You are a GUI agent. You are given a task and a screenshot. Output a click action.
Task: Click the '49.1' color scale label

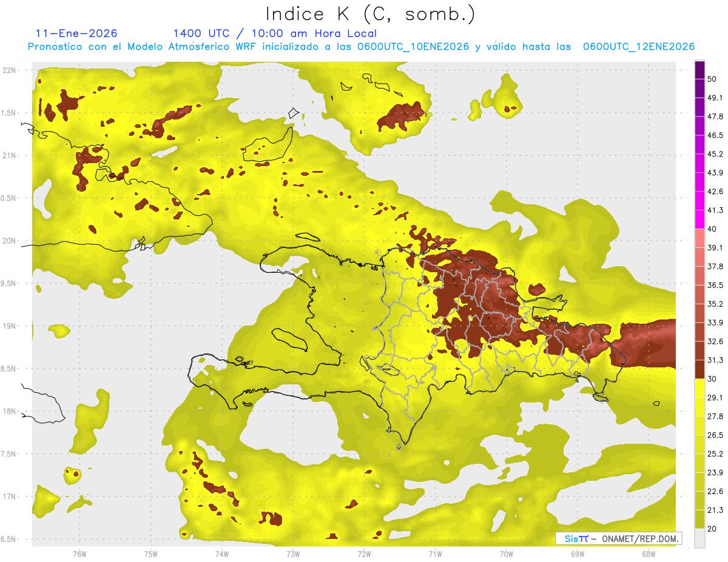(715, 98)
